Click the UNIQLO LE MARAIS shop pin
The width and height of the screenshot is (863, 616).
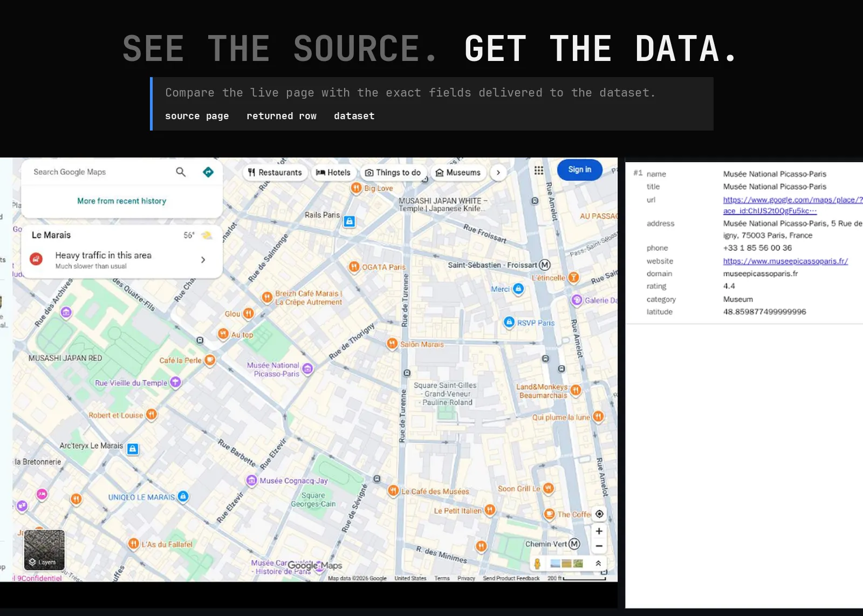183,496
